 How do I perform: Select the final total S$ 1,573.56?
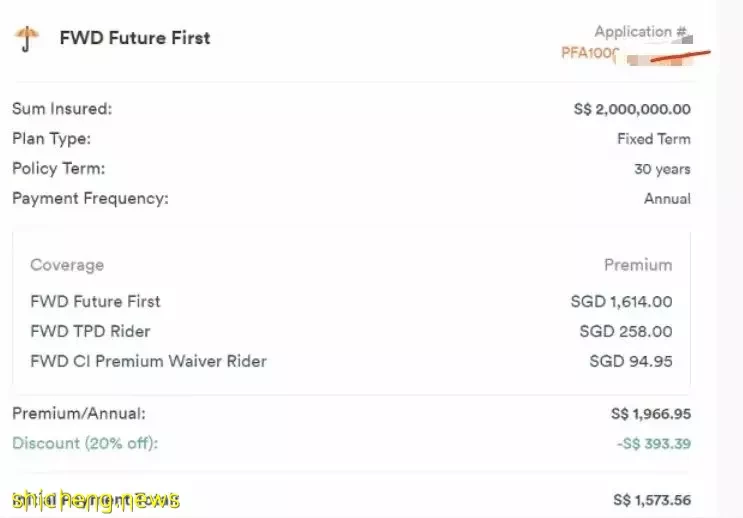tap(652, 500)
